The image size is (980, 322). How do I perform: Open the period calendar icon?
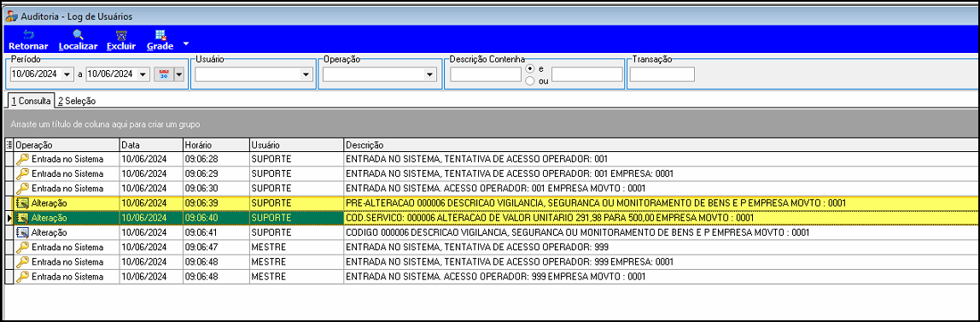pos(164,74)
